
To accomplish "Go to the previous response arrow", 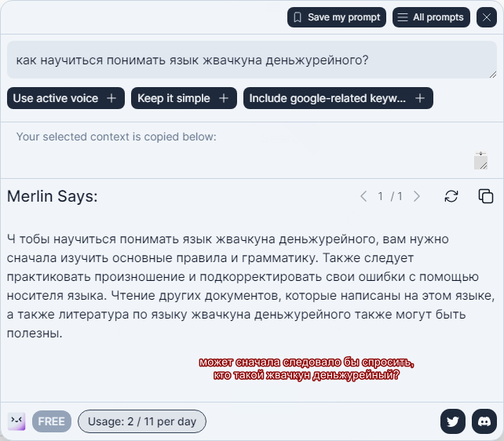I will (363, 196).
